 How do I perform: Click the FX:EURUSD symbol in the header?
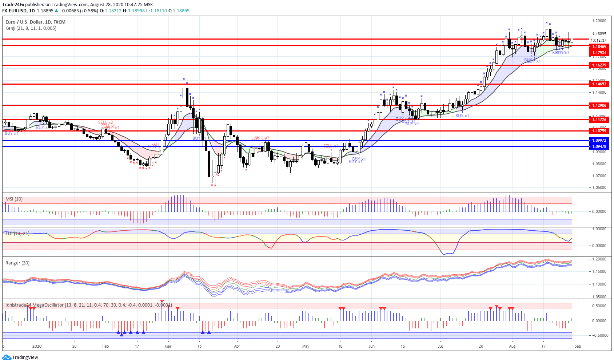coord(15,11)
